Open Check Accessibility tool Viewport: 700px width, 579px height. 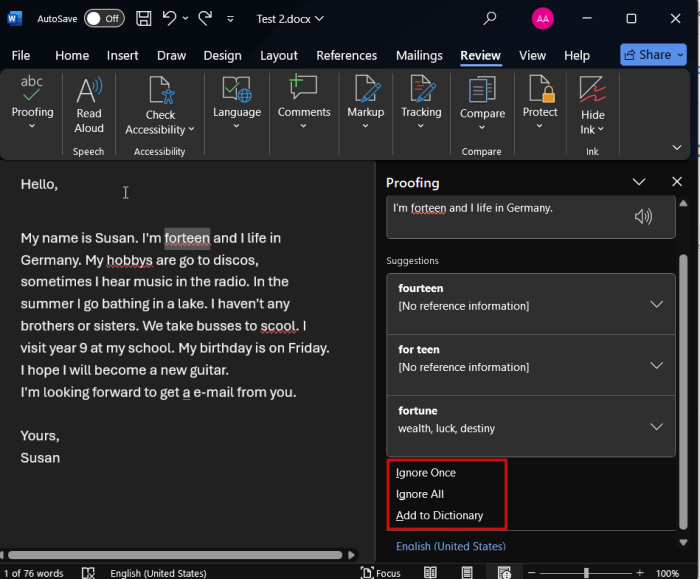(x=160, y=92)
